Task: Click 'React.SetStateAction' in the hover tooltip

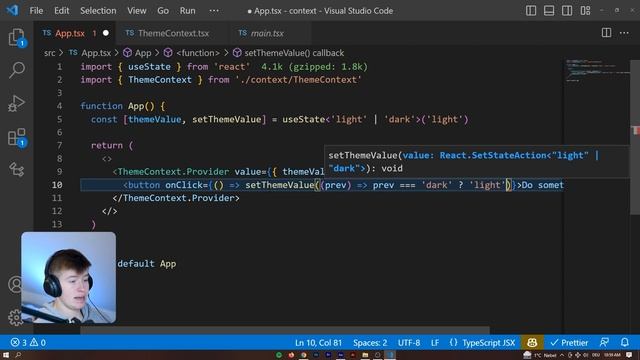Action: pos(493,155)
